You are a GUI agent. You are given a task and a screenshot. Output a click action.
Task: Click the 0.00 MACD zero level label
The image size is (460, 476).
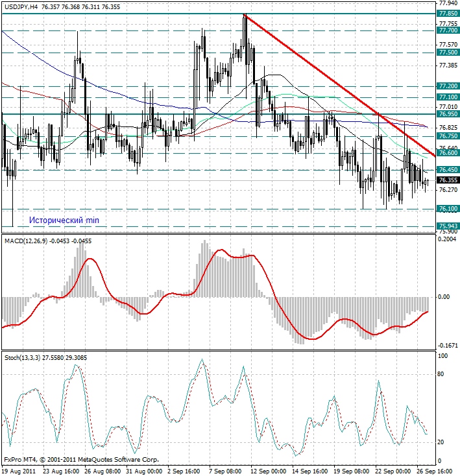444,297
